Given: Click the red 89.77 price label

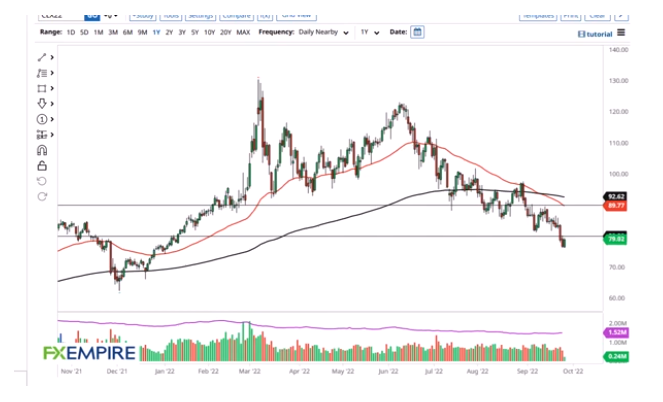Looking at the screenshot, I should (615, 206).
